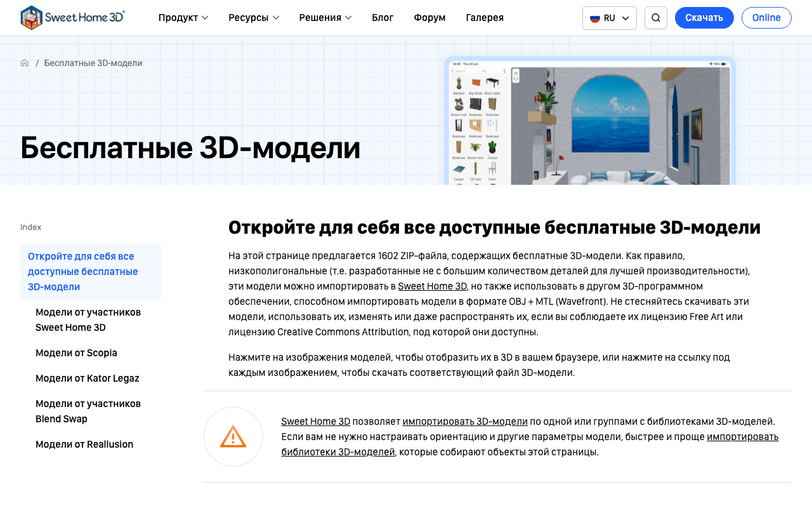This screenshot has height=508, width=812.
Task: Follow the Sweet Home 3D link in intro paragraph
Action: pyautogui.click(x=432, y=286)
